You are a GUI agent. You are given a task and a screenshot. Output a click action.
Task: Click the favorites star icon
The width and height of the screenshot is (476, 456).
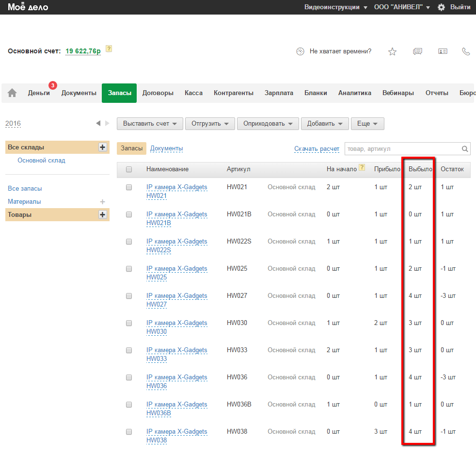[x=392, y=51]
